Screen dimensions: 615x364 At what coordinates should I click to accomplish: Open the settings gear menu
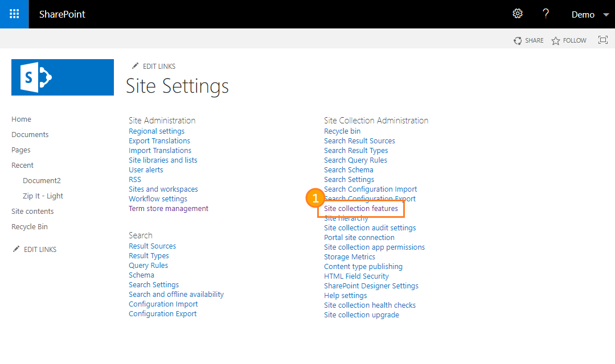pyautogui.click(x=517, y=14)
